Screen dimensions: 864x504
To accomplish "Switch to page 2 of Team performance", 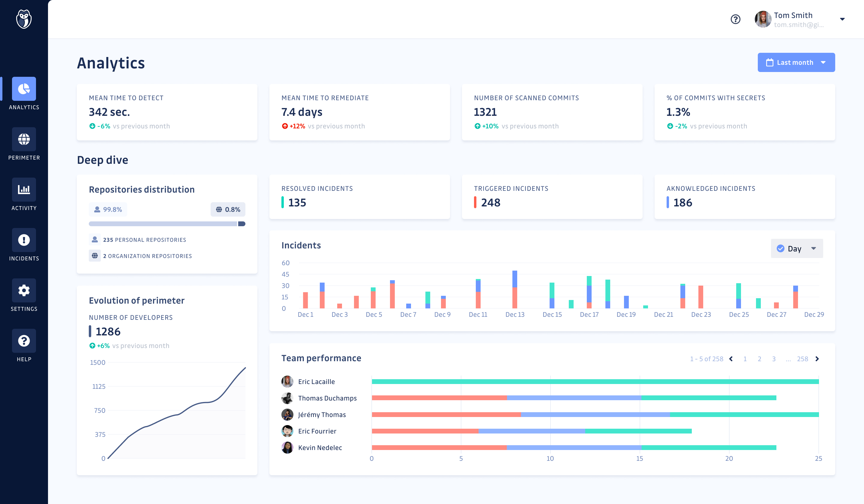I will pos(759,358).
